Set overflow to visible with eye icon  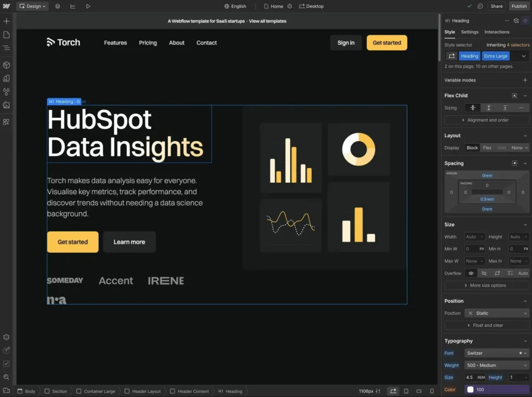click(471, 273)
